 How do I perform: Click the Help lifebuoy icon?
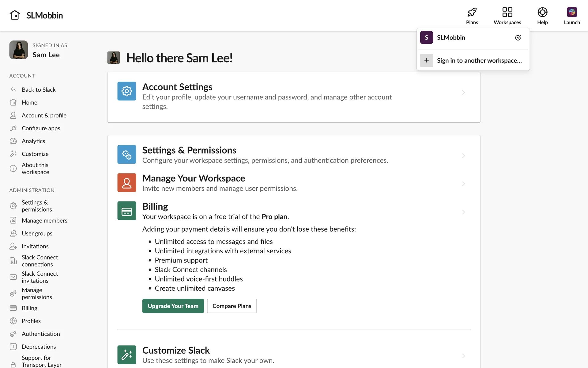(542, 13)
